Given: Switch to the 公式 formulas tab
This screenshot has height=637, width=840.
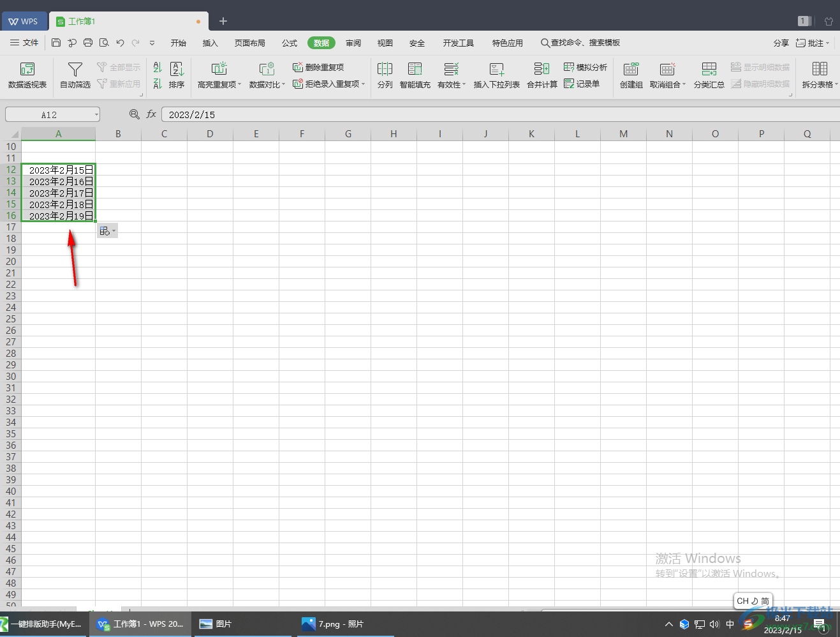Looking at the screenshot, I should [290, 43].
